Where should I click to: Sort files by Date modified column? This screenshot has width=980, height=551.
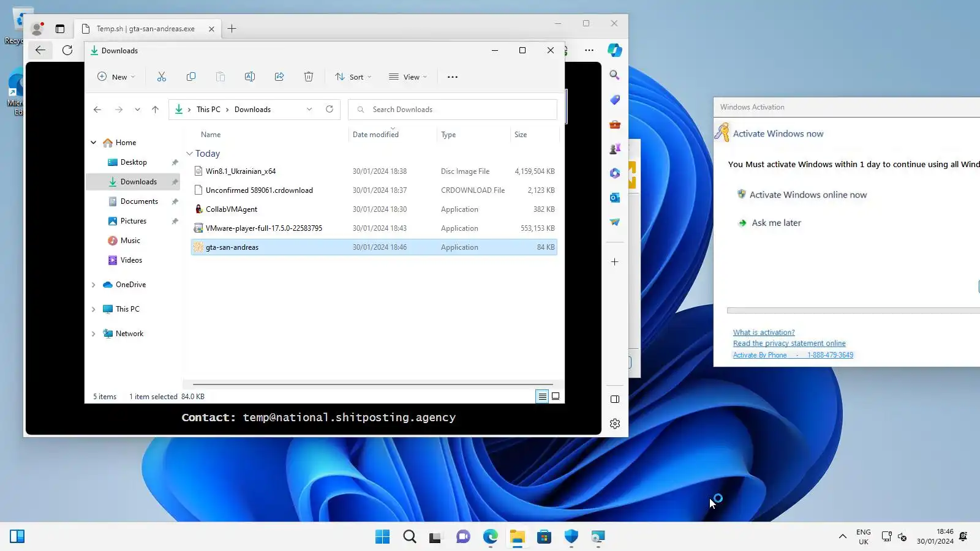[x=375, y=135]
